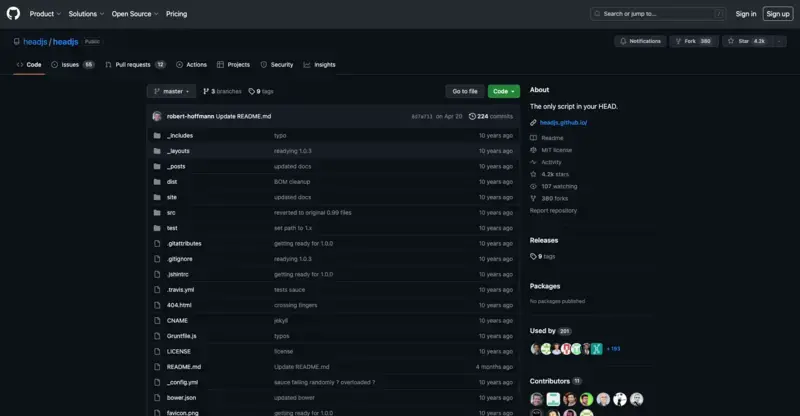The image size is (800, 416).
Task: Click the first contributor avatar
Action: coord(536,399)
